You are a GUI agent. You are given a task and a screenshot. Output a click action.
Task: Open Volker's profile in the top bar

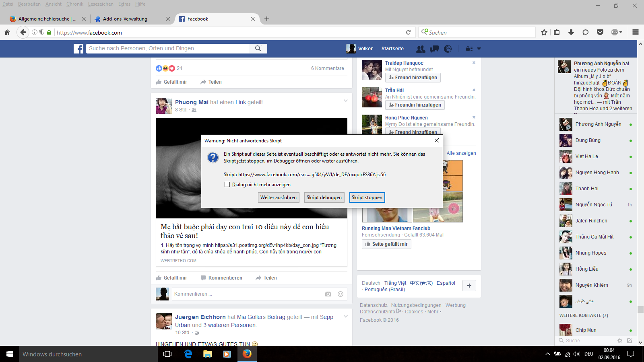click(x=359, y=49)
